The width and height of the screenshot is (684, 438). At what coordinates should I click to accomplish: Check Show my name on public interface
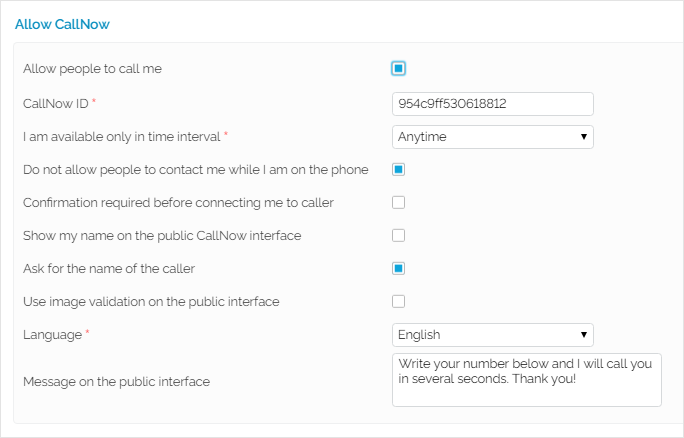pos(398,236)
